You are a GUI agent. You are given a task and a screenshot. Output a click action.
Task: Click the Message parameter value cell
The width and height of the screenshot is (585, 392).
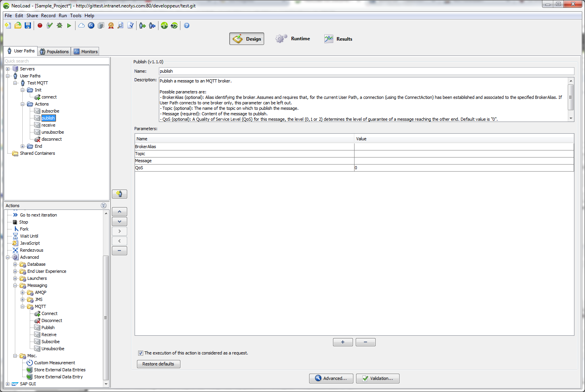click(x=464, y=161)
